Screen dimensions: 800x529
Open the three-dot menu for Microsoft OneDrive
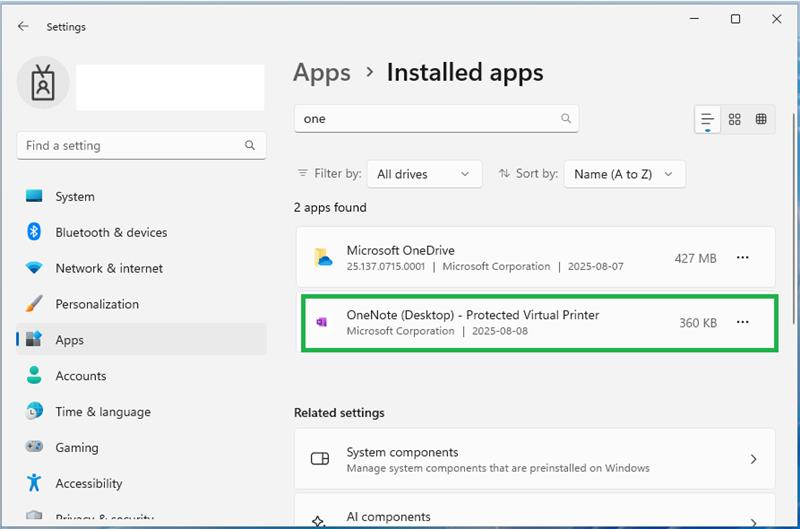coord(742,258)
